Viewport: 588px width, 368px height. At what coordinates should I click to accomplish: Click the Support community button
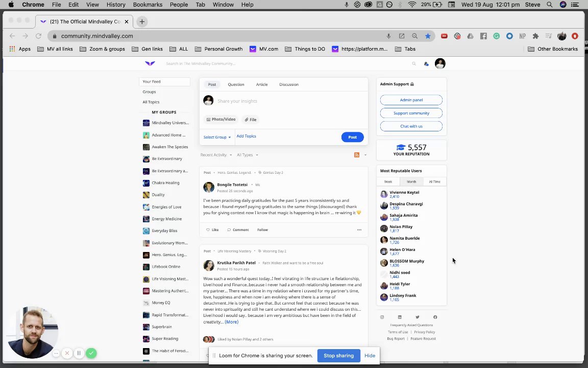[x=411, y=113]
